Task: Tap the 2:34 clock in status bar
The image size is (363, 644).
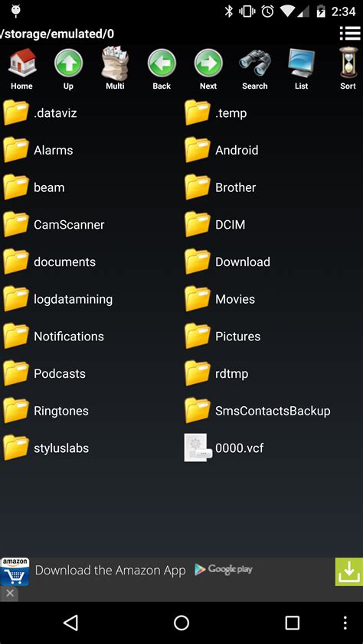Action: [344, 11]
